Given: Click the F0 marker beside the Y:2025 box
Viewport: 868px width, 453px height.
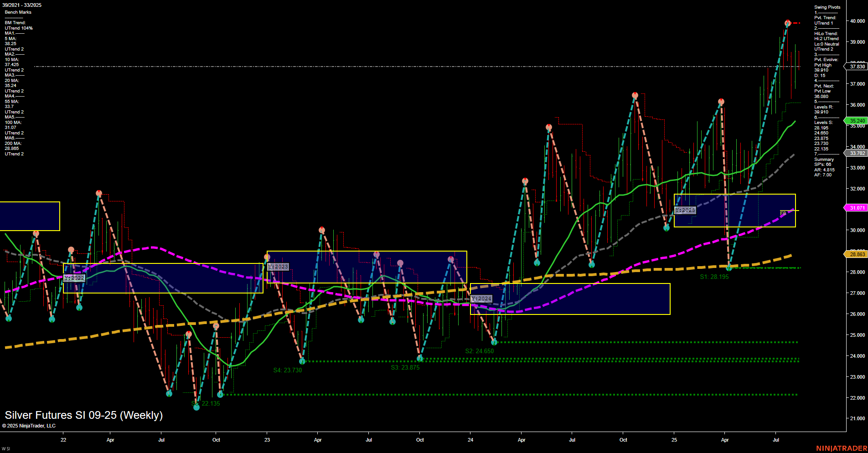Looking at the screenshot, I should (783, 212).
